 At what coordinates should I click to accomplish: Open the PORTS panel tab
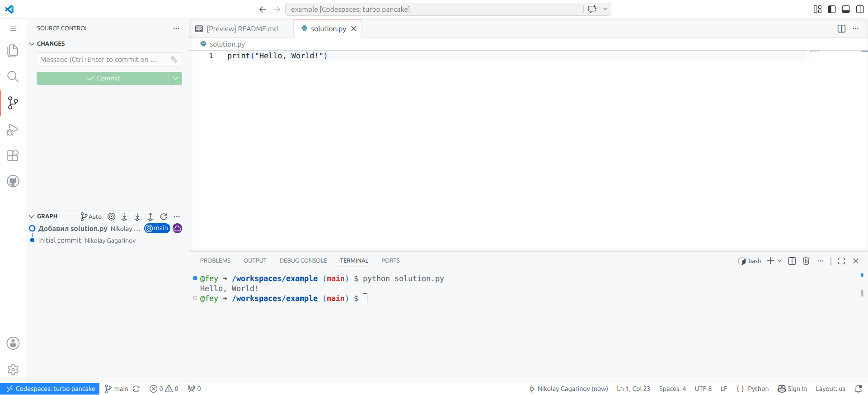(390, 261)
